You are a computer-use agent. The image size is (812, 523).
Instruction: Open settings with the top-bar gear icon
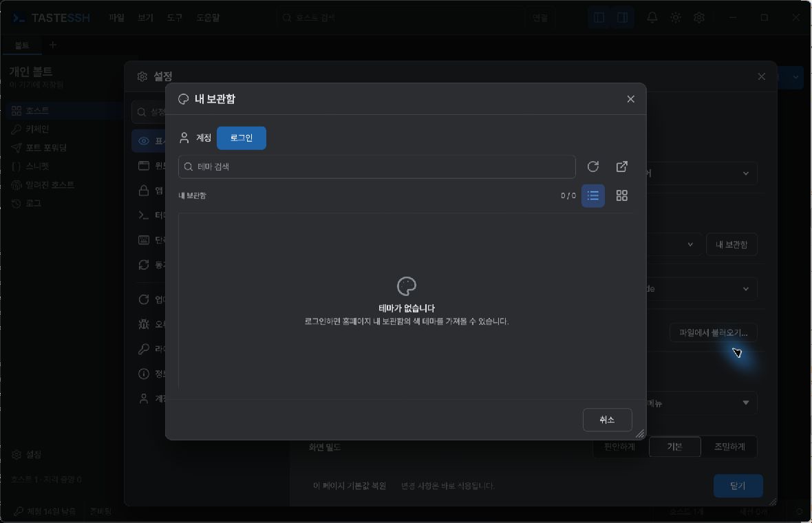[699, 18]
